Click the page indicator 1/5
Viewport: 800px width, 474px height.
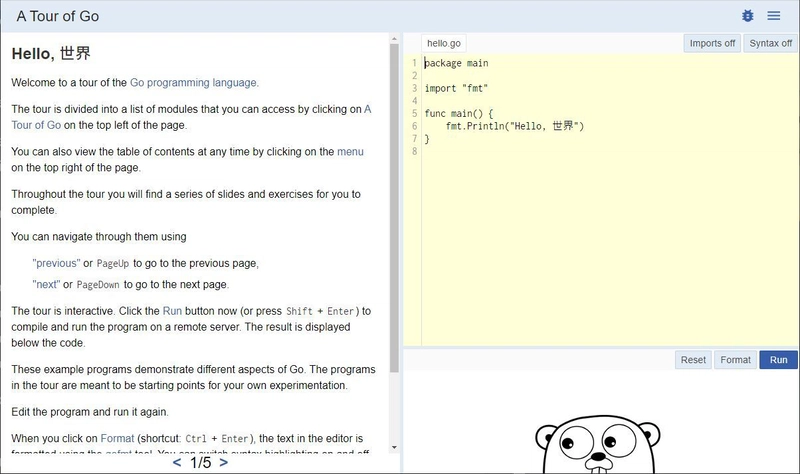coord(201,462)
